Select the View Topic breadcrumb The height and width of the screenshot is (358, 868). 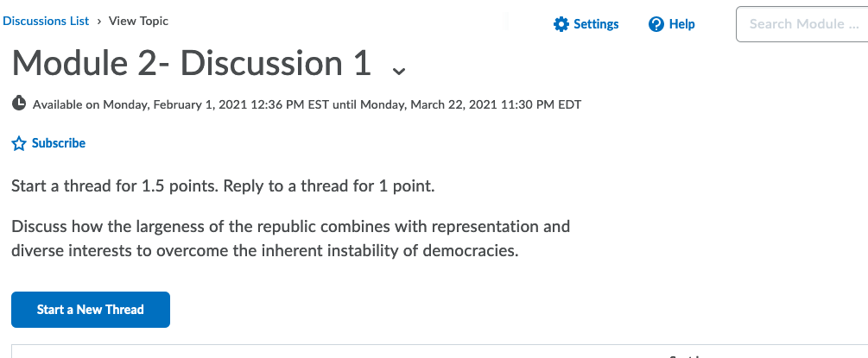point(138,21)
